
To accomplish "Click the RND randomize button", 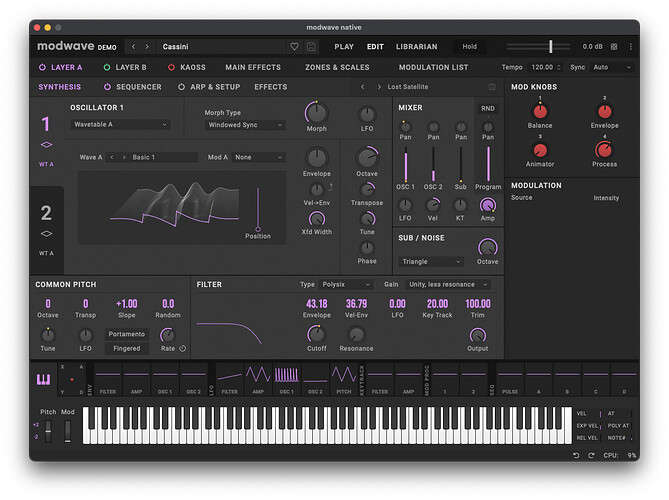I will click(x=488, y=108).
